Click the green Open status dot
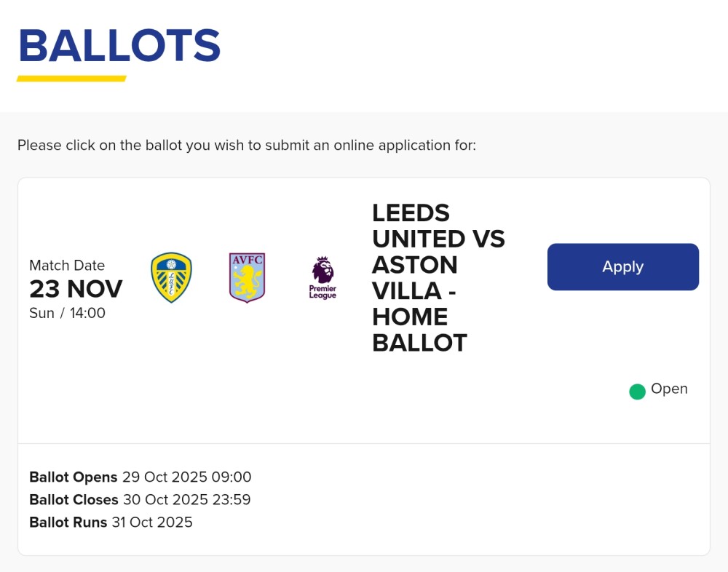 (x=637, y=392)
